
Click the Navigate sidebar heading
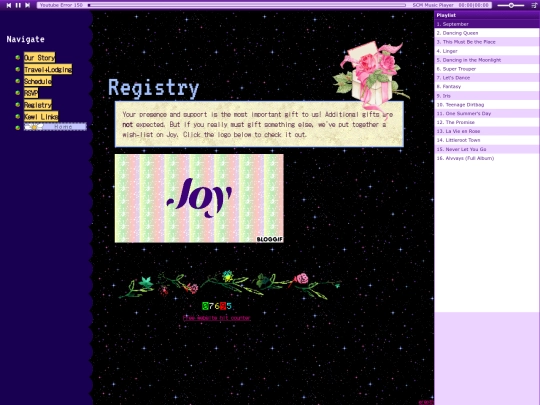click(25, 39)
